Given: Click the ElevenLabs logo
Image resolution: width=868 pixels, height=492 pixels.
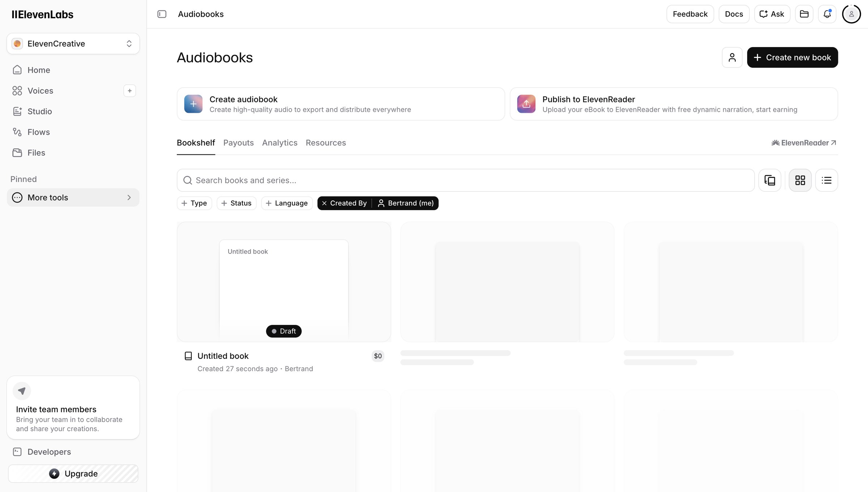Looking at the screenshot, I should pyautogui.click(x=42, y=14).
